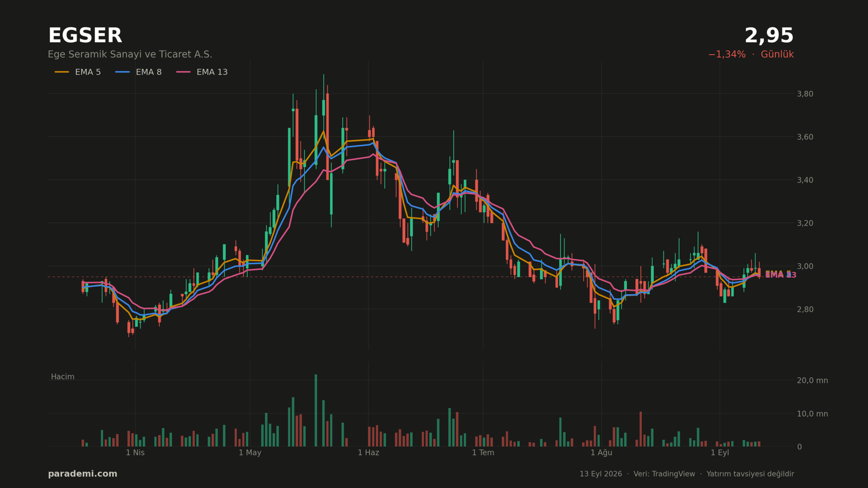Click the 3,20 price axis label
Screen dimensions: 868x488
point(805,223)
